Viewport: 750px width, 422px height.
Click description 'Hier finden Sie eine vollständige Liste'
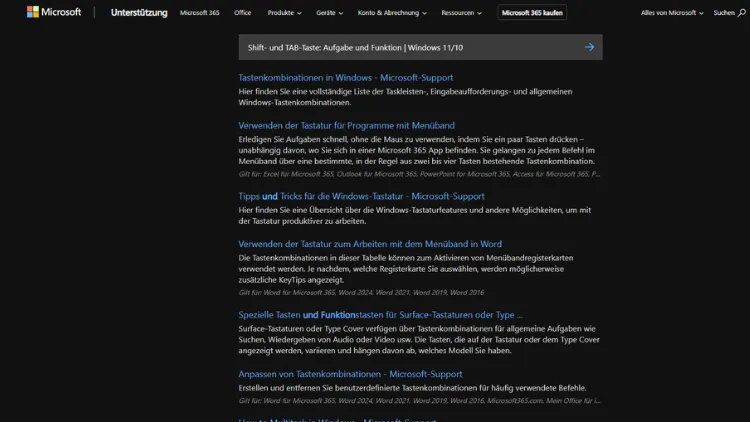405,97
